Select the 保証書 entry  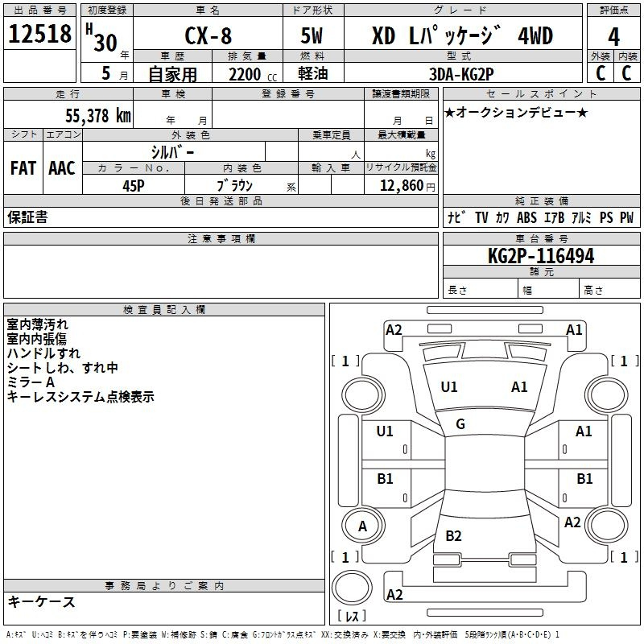27,217
